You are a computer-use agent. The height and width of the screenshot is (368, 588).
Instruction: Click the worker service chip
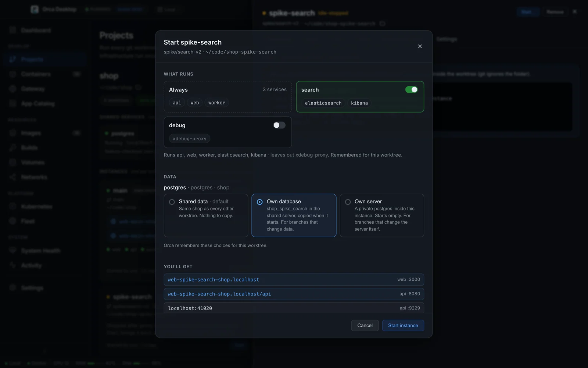(x=217, y=103)
